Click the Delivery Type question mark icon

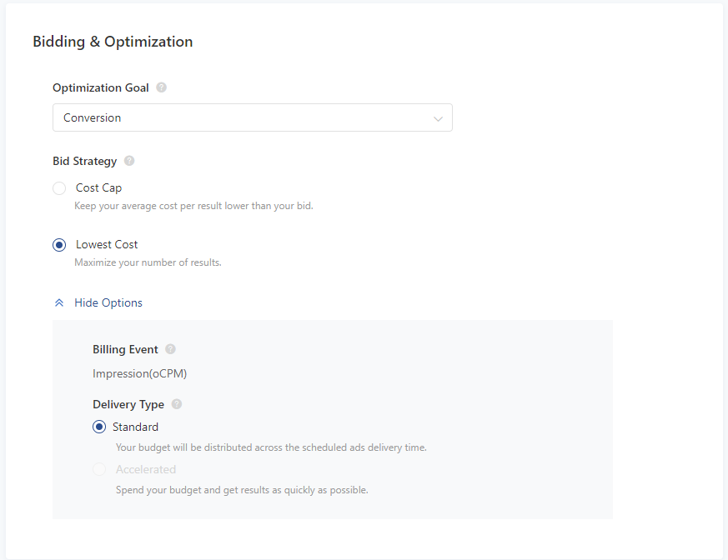pos(176,404)
